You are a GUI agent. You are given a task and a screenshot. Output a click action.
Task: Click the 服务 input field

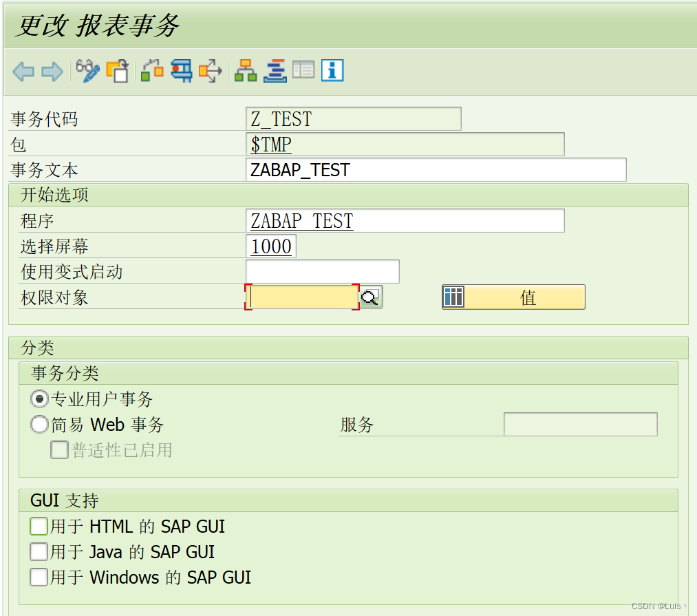click(x=580, y=424)
